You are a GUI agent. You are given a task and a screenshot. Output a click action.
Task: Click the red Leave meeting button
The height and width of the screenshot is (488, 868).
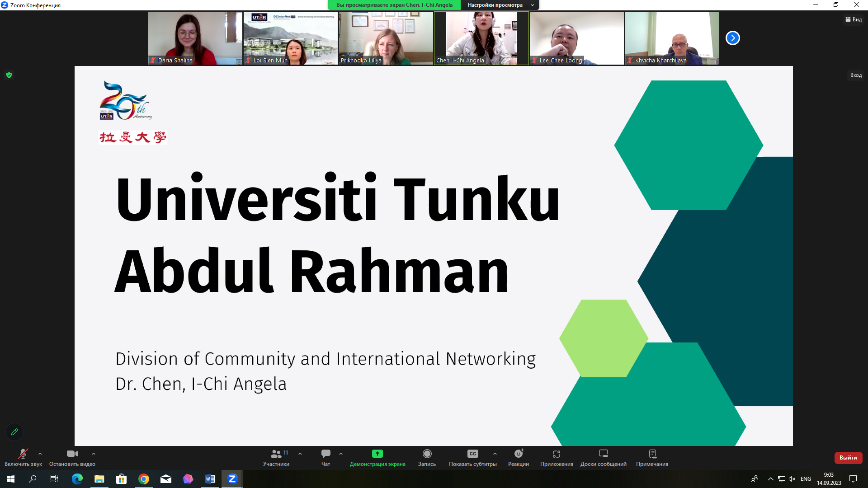click(x=848, y=458)
